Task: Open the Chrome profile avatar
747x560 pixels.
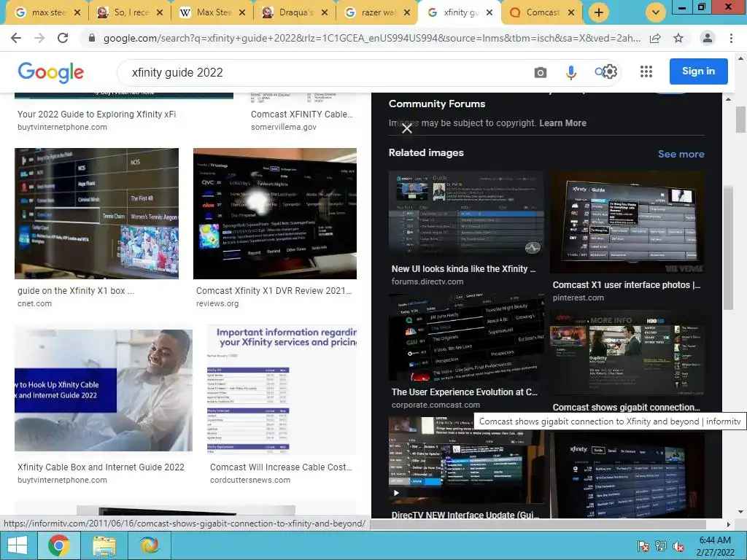Action: click(708, 38)
